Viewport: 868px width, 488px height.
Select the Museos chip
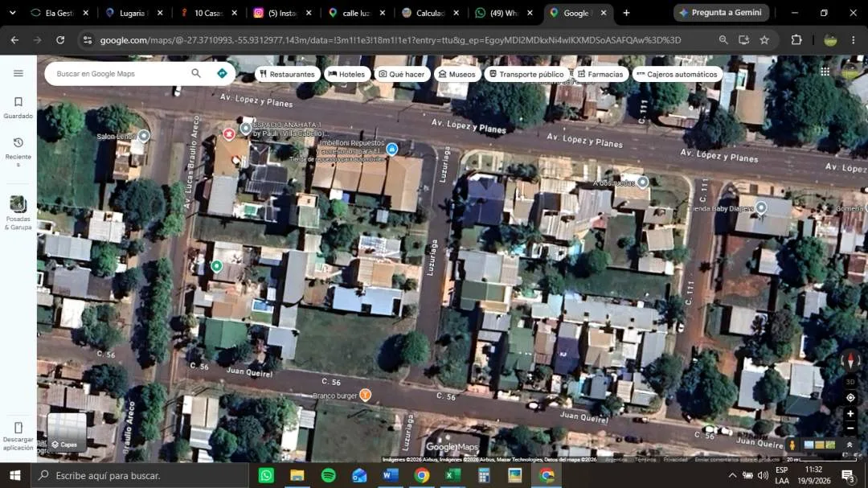[457, 74]
